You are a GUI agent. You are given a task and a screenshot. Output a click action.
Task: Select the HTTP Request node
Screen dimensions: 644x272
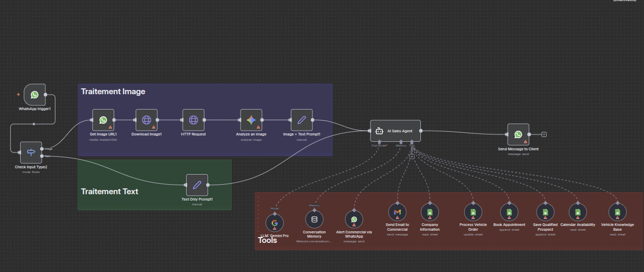[193, 120]
